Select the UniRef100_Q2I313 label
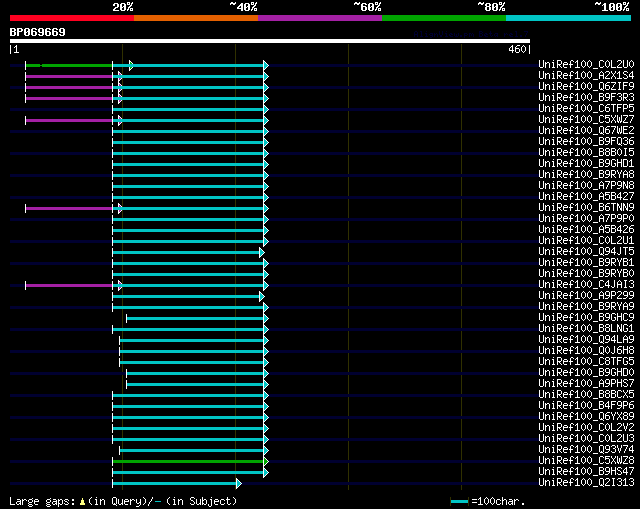The image size is (640, 509). tap(586, 483)
